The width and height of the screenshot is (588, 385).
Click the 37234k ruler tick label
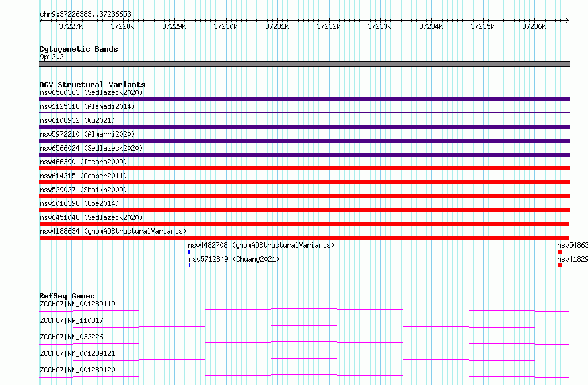[x=431, y=26]
